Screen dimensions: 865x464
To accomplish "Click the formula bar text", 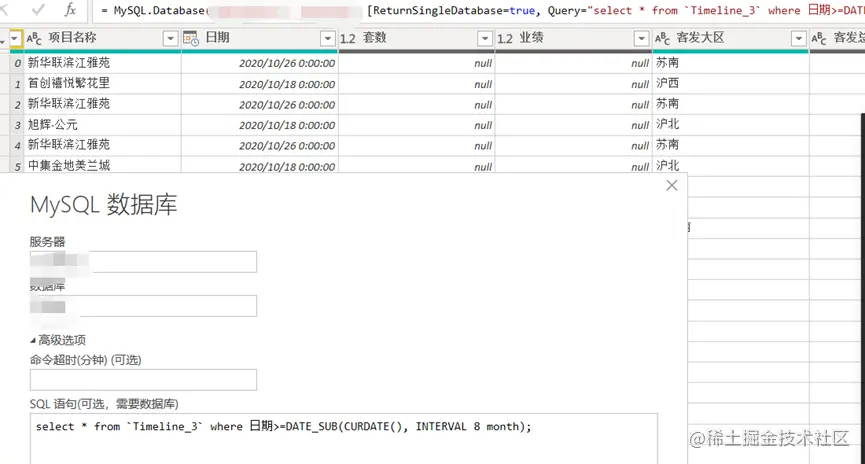I will tap(477, 10).
